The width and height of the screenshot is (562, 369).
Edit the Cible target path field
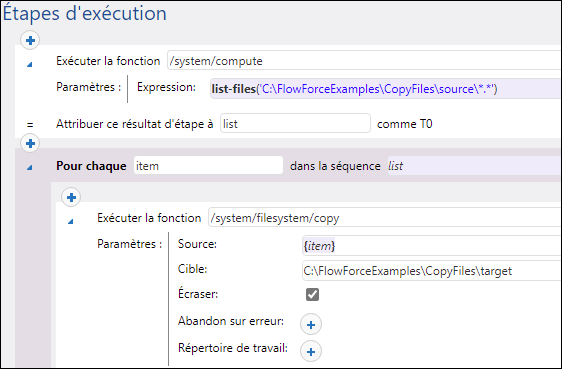(432, 271)
